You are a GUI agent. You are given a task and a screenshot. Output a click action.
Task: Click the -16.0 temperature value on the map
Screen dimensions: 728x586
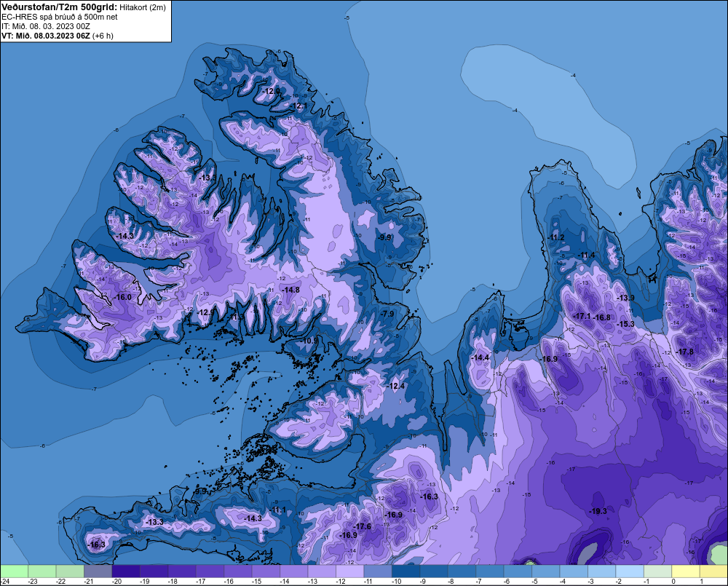[123, 297]
